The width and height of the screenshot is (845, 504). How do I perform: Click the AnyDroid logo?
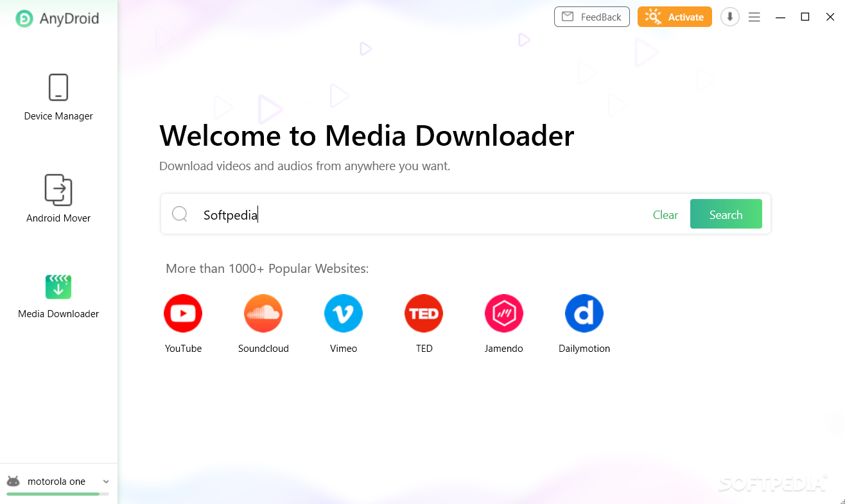click(x=57, y=18)
